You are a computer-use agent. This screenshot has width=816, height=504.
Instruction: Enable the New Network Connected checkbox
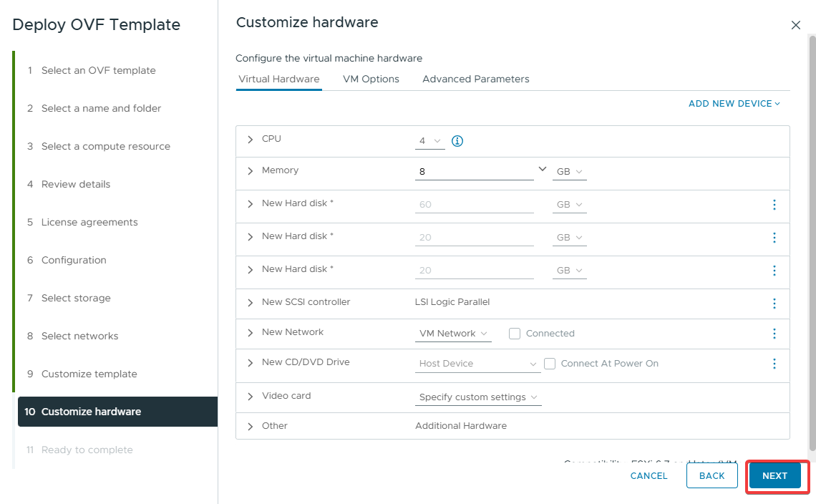coord(514,334)
